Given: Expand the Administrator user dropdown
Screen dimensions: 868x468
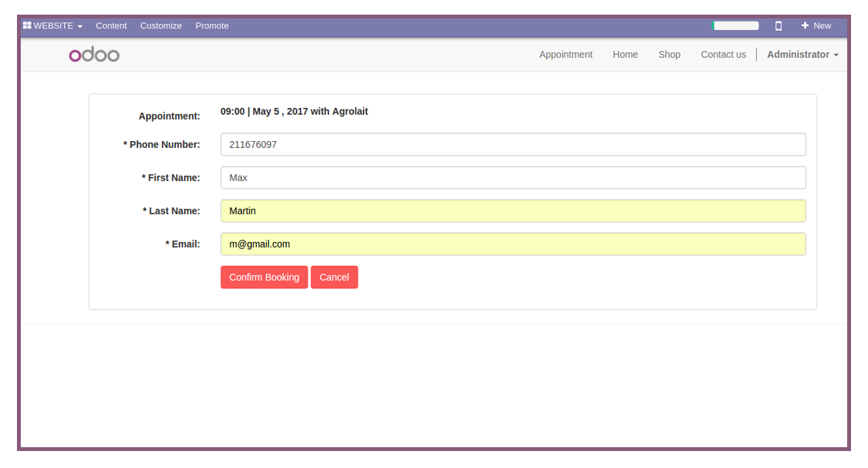Looking at the screenshot, I should pyautogui.click(x=802, y=54).
